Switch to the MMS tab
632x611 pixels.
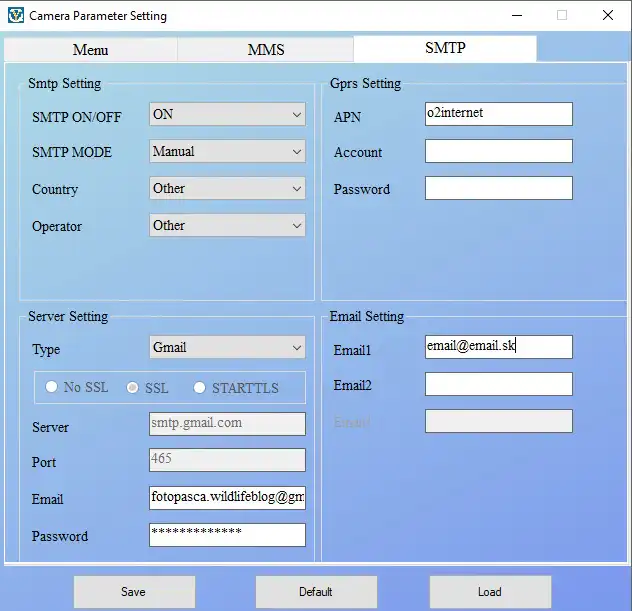265,50
